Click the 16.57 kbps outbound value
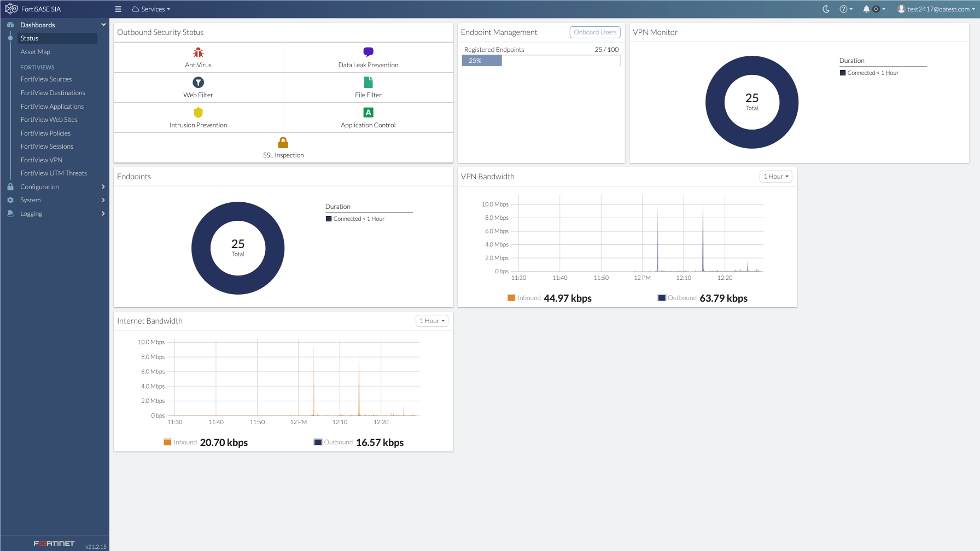 [380, 443]
